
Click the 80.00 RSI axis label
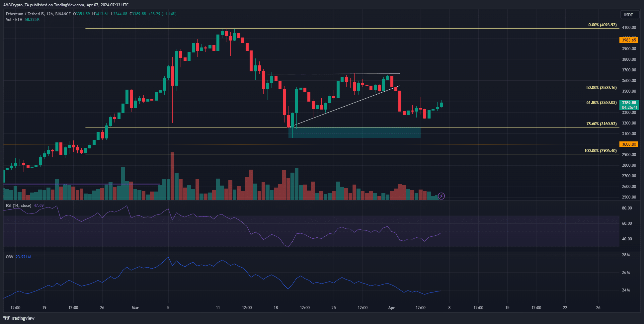pyautogui.click(x=627, y=208)
